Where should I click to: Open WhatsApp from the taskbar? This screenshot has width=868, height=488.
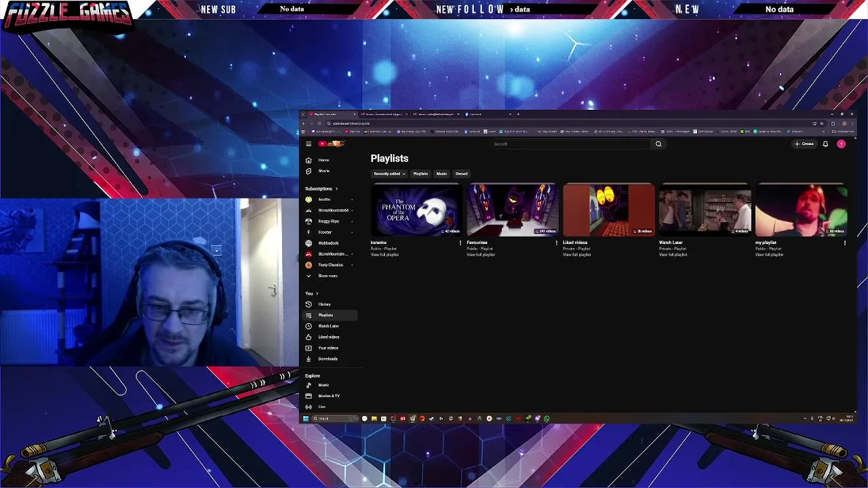coord(547,419)
